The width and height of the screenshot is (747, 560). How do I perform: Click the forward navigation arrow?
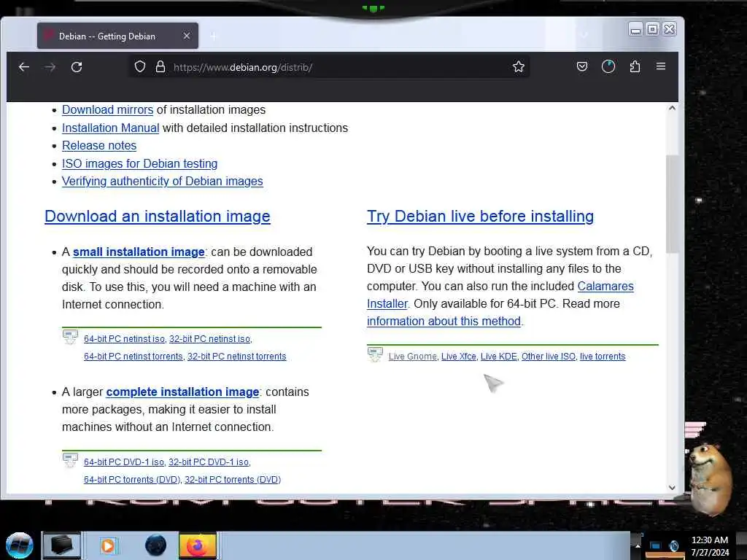click(x=50, y=67)
